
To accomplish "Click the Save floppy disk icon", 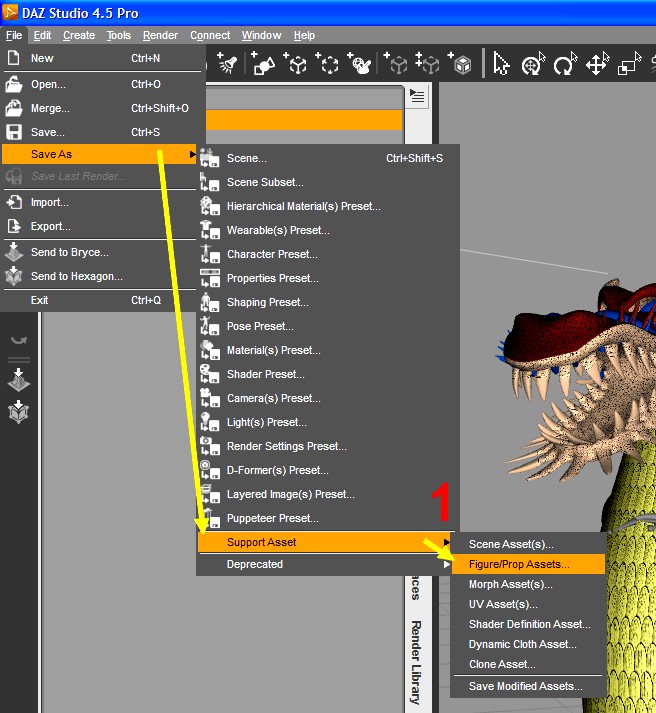I will pos(14,132).
